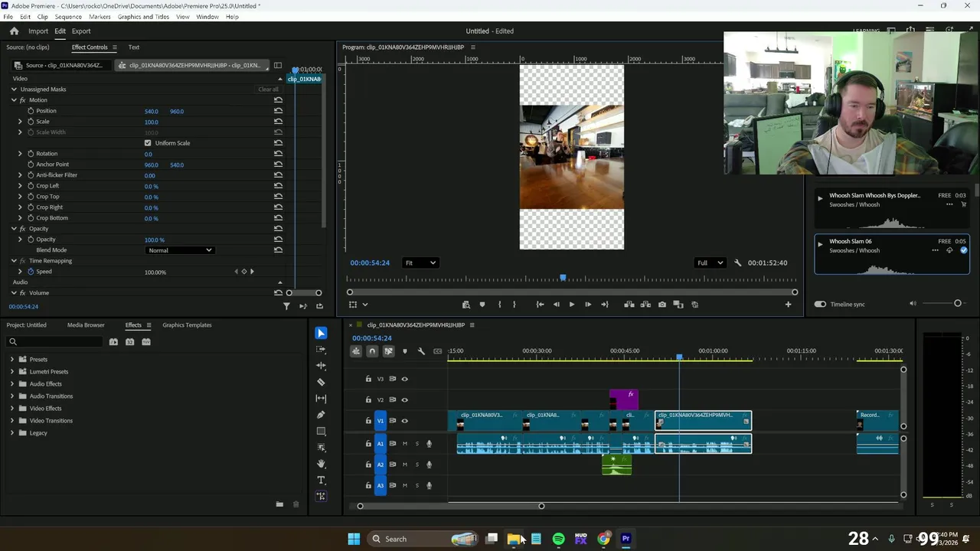Viewport: 980px width, 551px height.
Task: Toggle V1 track output eye
Action: (x=405, y=421)
